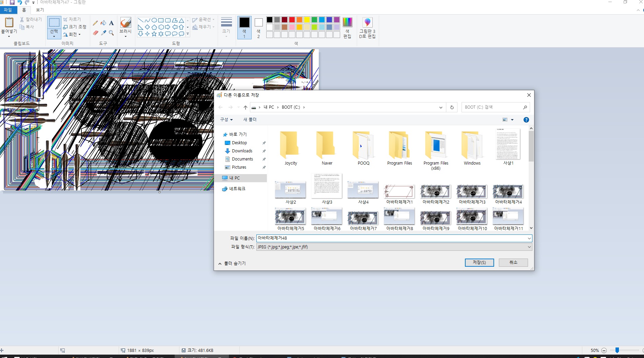
Task: Click the refresh button beside address bar
Action: click(452, 107)
